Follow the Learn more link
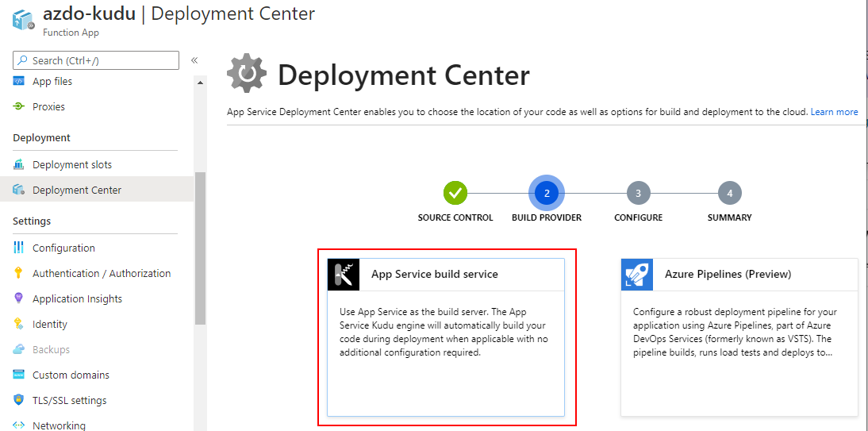Screen dimensions: 868x431 pos(834,112)
